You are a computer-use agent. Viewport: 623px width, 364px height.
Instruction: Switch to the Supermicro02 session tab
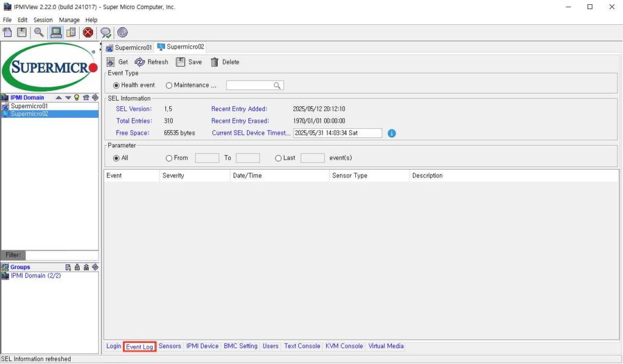(181, 47)
